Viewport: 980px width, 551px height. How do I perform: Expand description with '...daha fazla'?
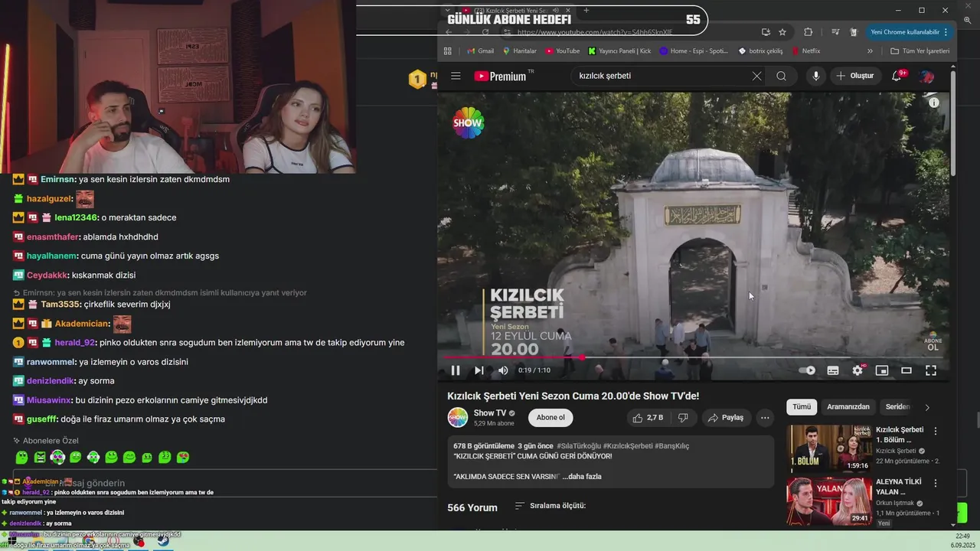point(582,477)
